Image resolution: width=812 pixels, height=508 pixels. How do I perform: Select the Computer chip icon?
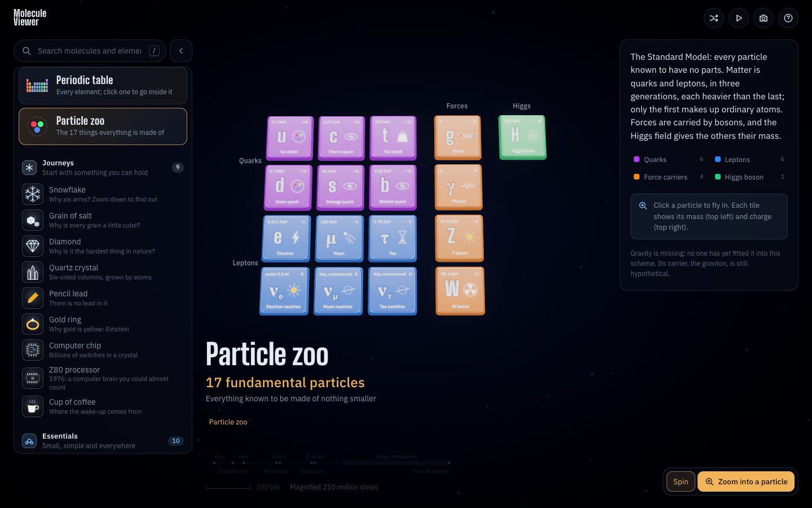point(33,350)
